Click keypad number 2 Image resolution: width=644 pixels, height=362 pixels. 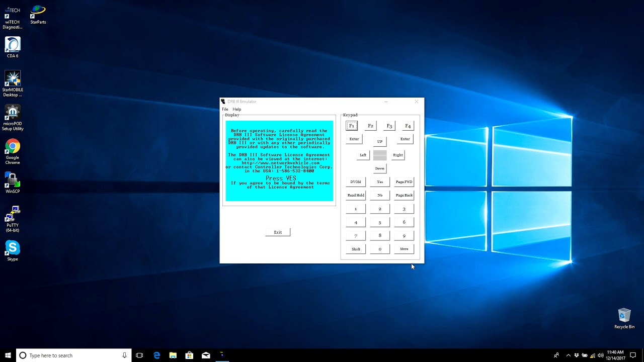tap(380, 209)
